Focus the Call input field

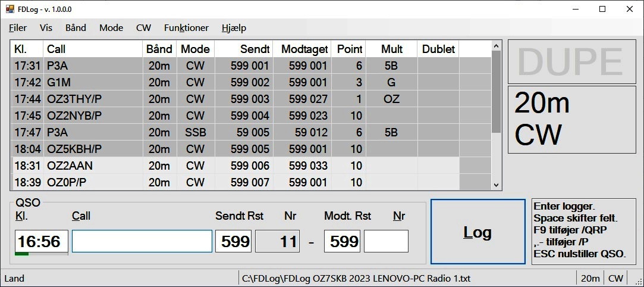(142, 241)
